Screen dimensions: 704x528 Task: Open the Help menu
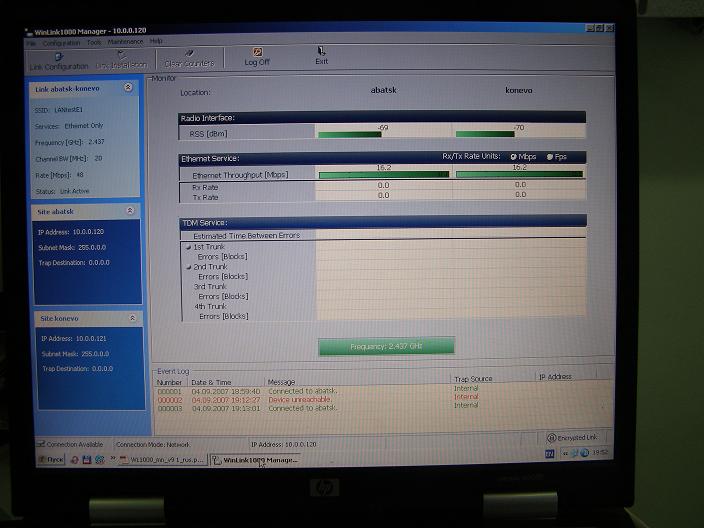[x=156, y=41]
